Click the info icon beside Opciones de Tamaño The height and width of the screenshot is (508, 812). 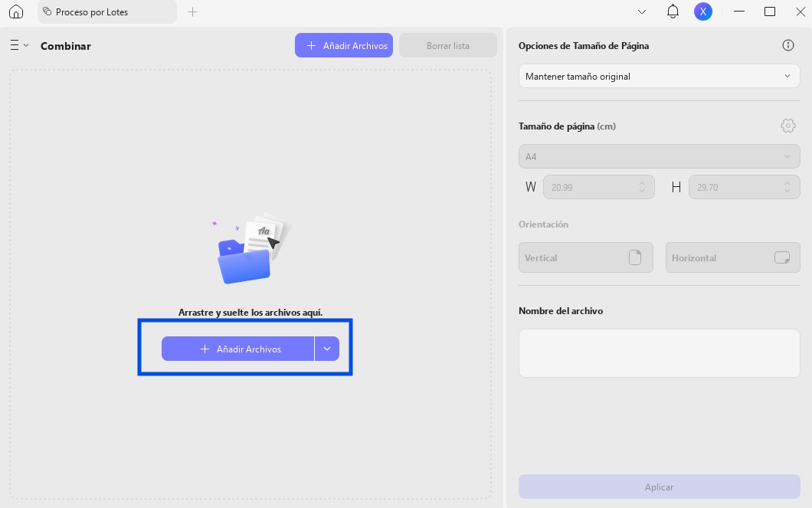(787, 45)
